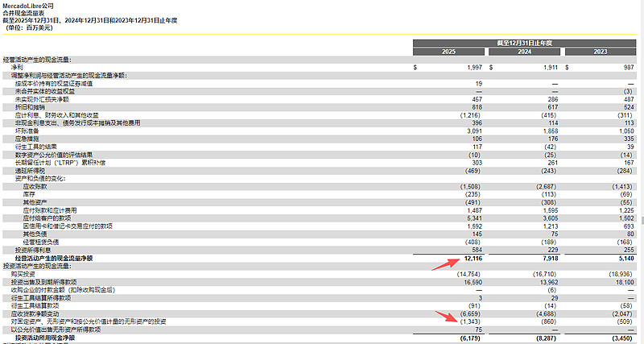Click the "其他资产" row label

[35, 203]
